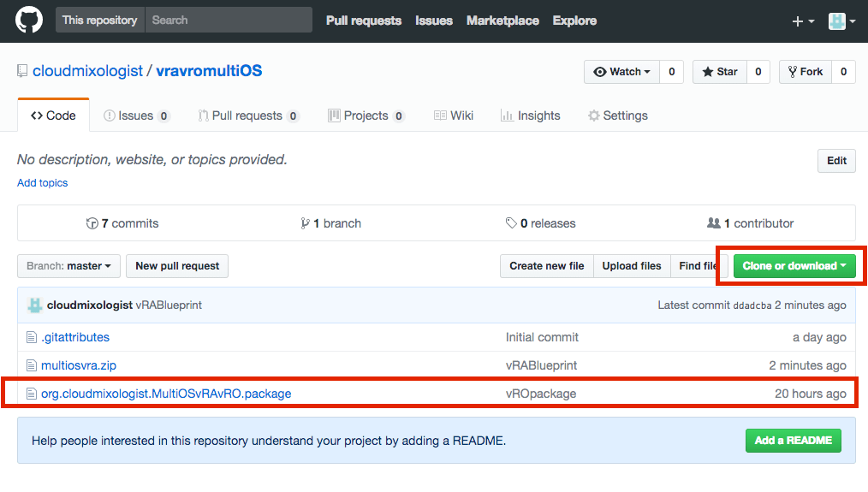
Task: Open the .gitattributes file
Action: point(75,337)
